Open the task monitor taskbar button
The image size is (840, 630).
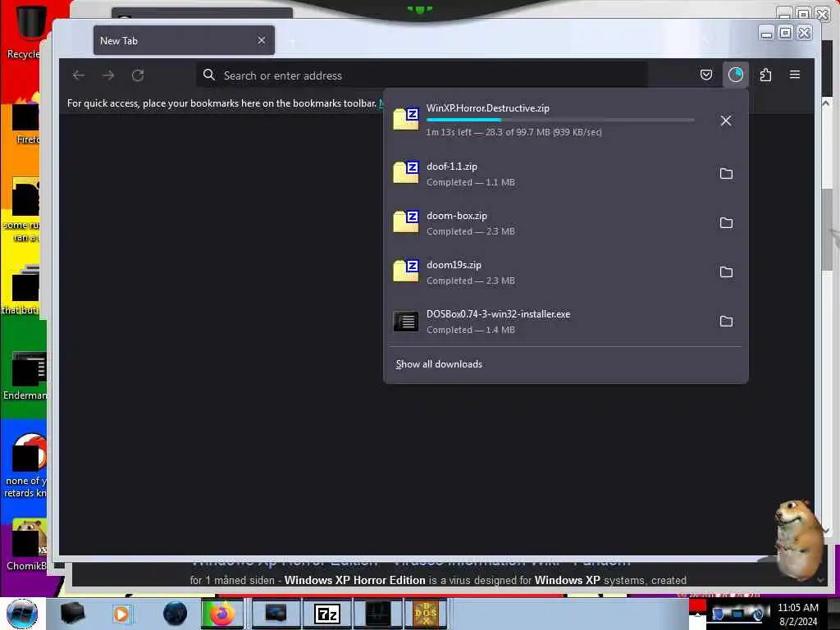pos(378,614)
